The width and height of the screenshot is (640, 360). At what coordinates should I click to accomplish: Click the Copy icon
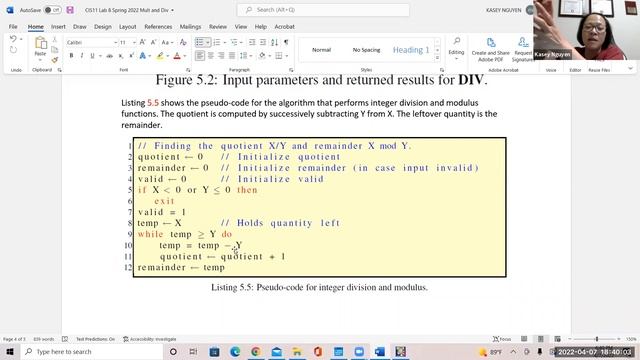pos(54,50)
